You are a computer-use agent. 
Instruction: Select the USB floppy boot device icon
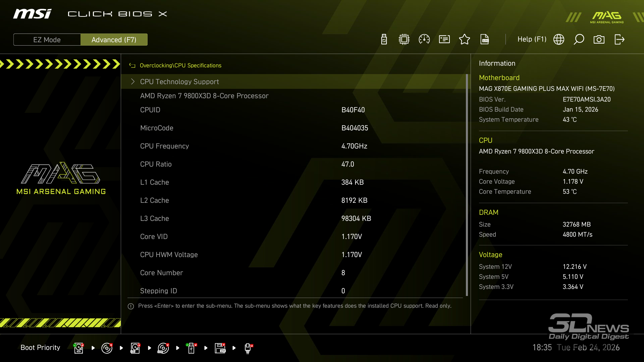[x=220, y=348]
